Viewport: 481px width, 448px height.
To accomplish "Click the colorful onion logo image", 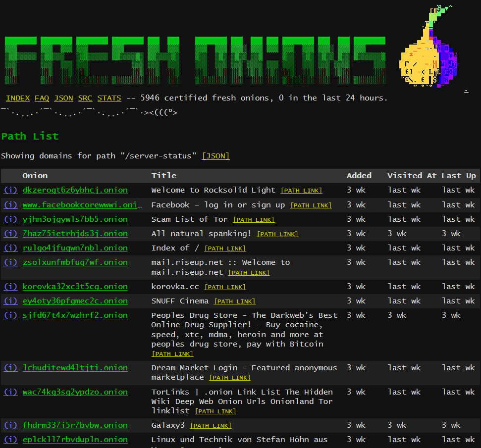I will [x=429, y=47].
